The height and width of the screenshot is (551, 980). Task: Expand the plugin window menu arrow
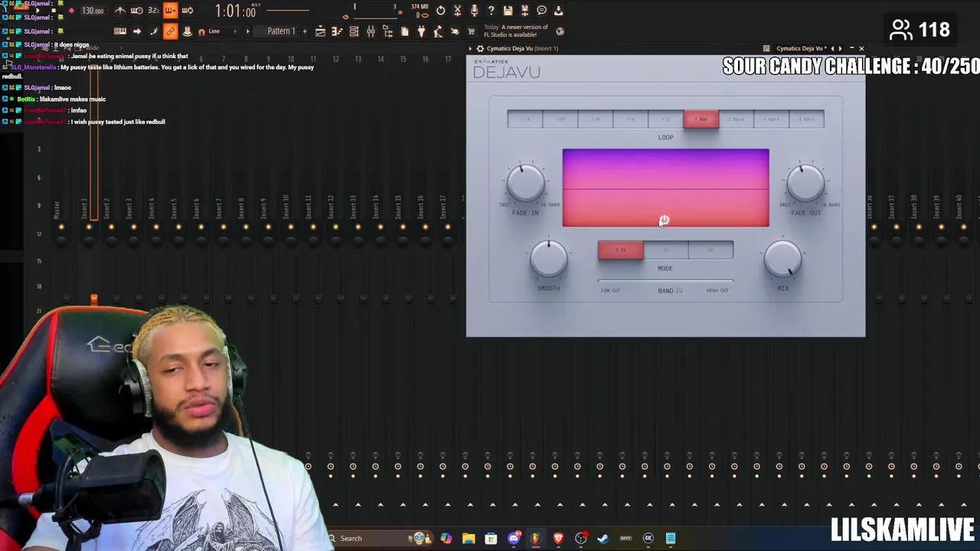[471, 48]
